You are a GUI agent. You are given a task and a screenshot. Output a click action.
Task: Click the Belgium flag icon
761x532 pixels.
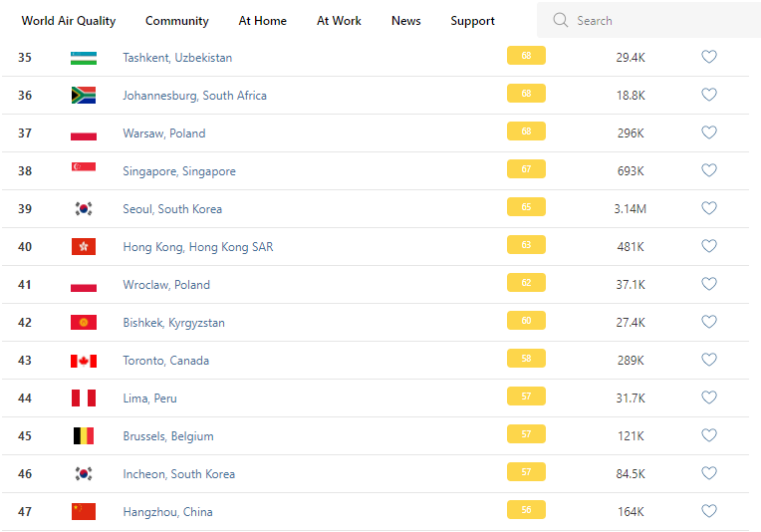point(84,436)
